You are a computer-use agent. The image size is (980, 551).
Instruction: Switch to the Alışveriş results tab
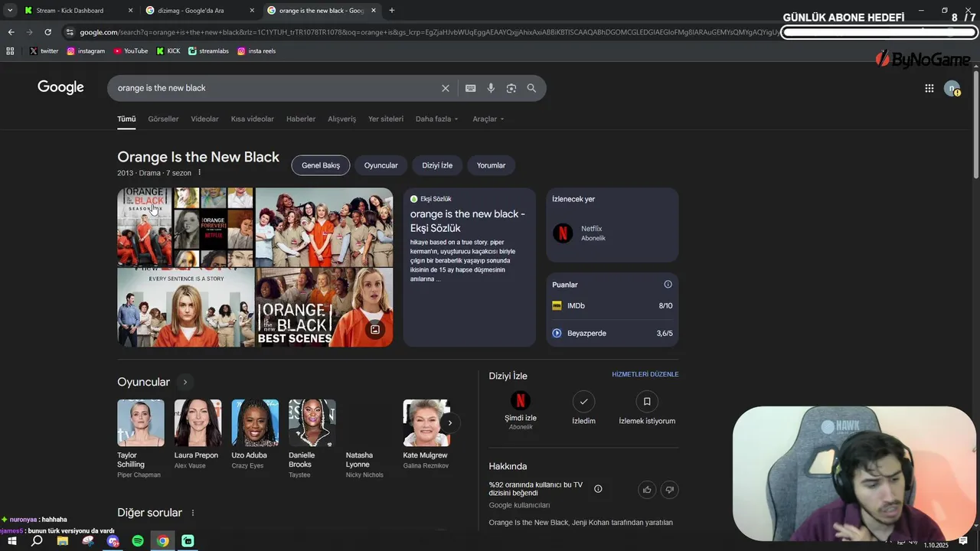[x=342, y=119]
